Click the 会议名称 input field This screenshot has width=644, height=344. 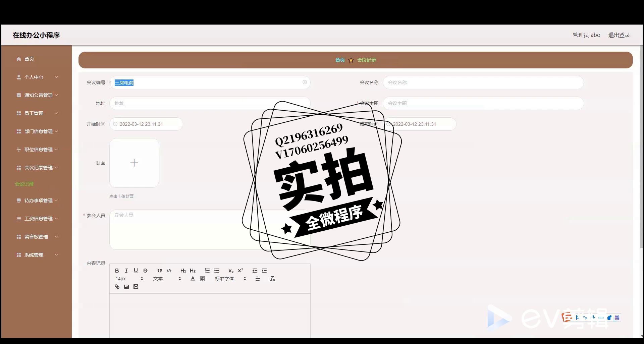pos(483,82)
